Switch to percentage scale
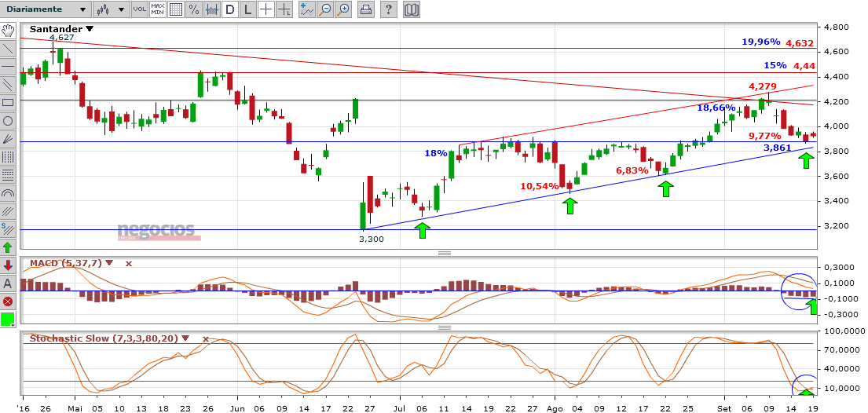The image size is (868, 413). (x=193, y=9)
